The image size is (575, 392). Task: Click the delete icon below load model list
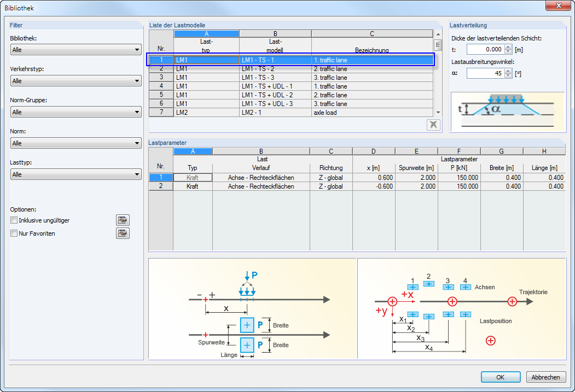coord(433,125)
